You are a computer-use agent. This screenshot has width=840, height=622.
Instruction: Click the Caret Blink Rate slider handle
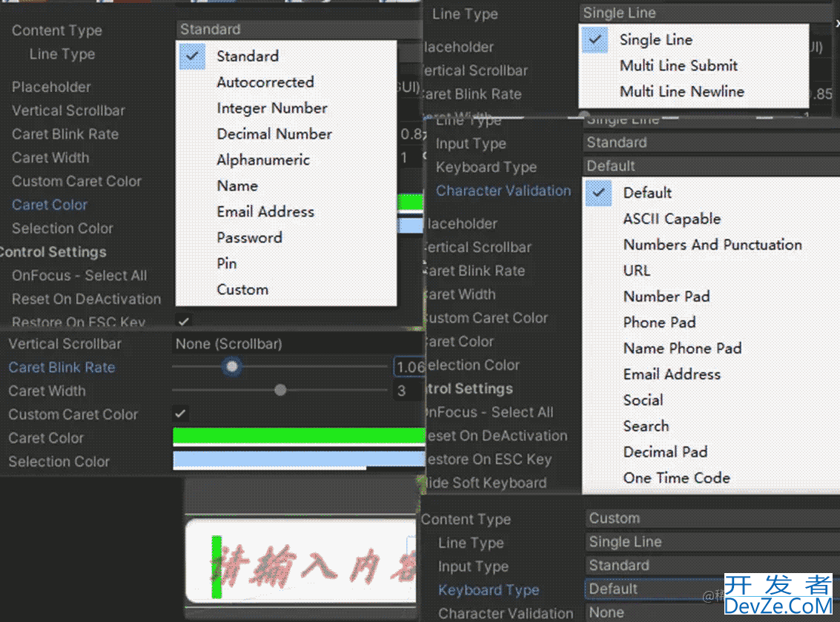point(232,367)
